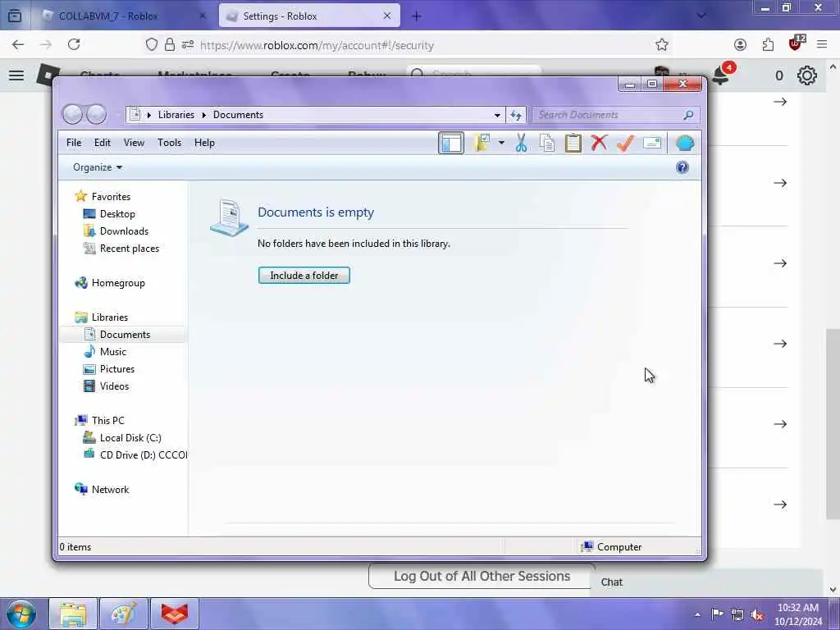
Task: Open the address bar history dropdown arrow
Action: tap(497, 115)
